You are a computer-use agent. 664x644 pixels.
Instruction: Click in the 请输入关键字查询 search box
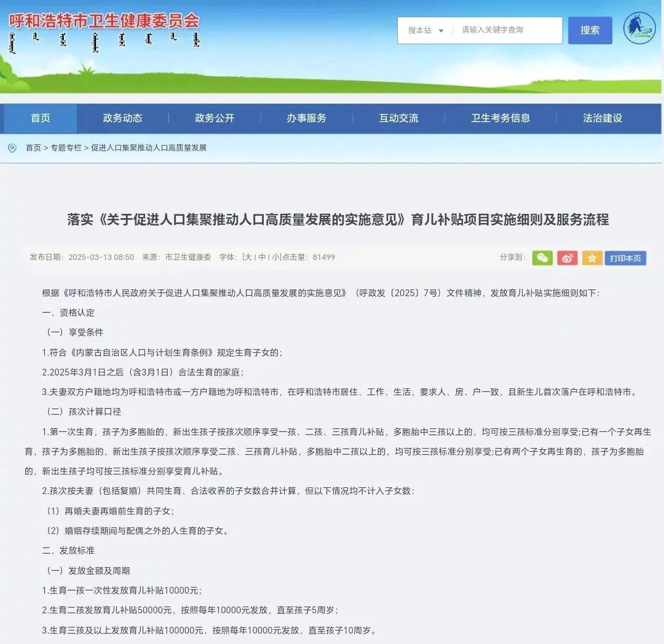click(507, 30)
